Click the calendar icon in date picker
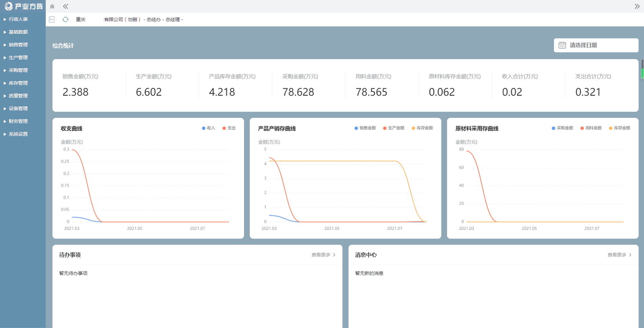Viewport: 644px width, 328px height. tap(562, 45)
